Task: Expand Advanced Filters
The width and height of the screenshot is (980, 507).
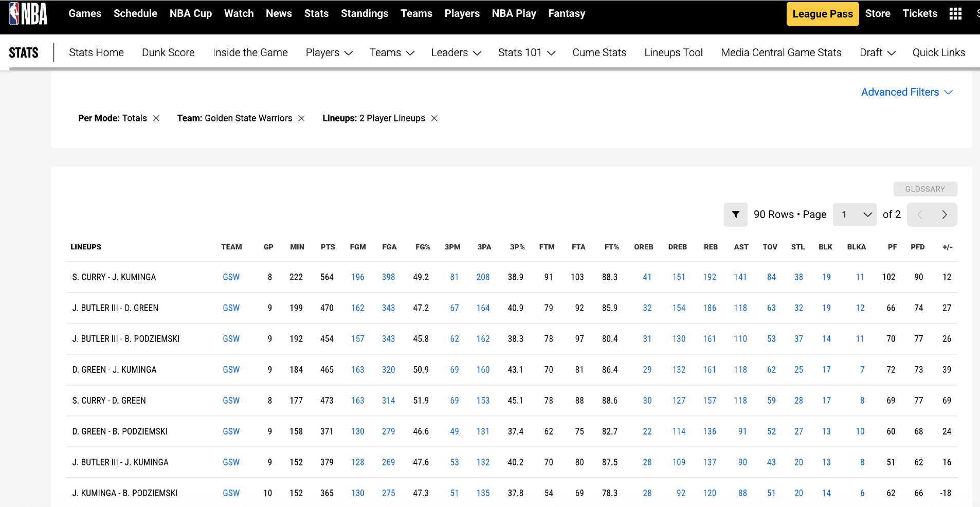Action: coord(907,92)
